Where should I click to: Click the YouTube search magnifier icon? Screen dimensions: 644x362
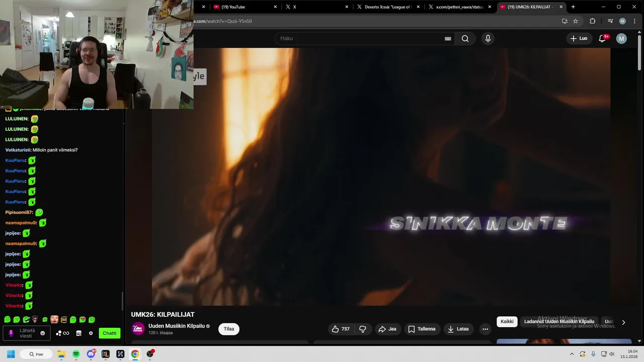[x=465, y=38]
